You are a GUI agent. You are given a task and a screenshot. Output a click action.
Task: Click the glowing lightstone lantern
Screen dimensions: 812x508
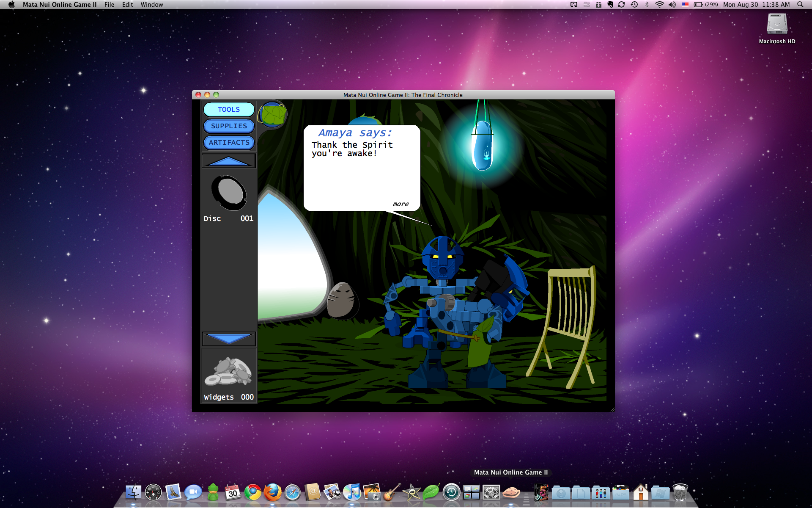(x=482, y=144)
